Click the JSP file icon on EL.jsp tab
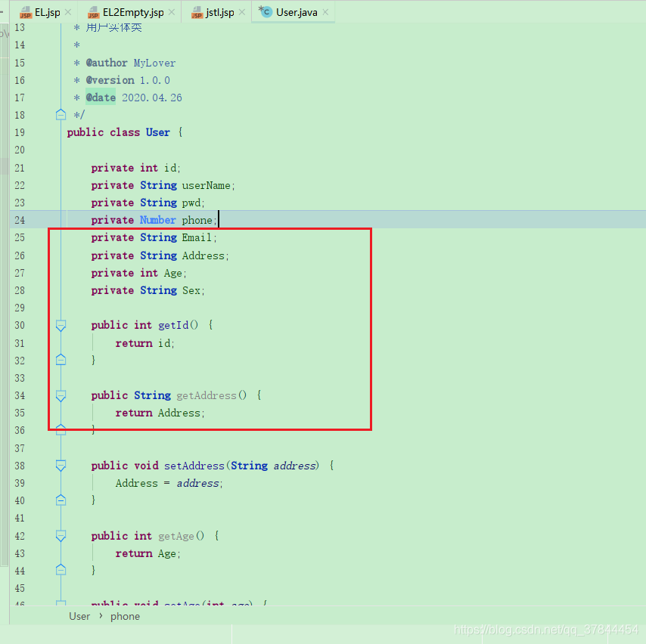Viewport: 646px width, 644px height. tap(26, 13)
